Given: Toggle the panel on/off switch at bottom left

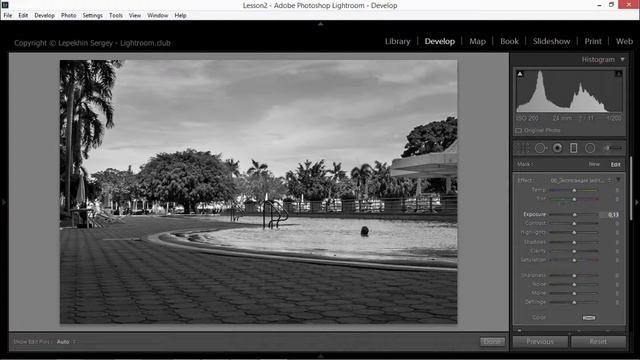Looking at the screenshot, I should [x=519, y=330].
